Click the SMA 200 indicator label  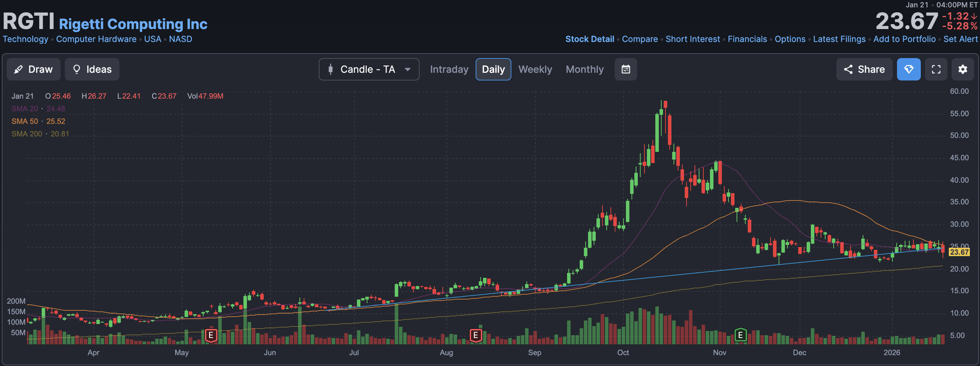coord(27,134)
